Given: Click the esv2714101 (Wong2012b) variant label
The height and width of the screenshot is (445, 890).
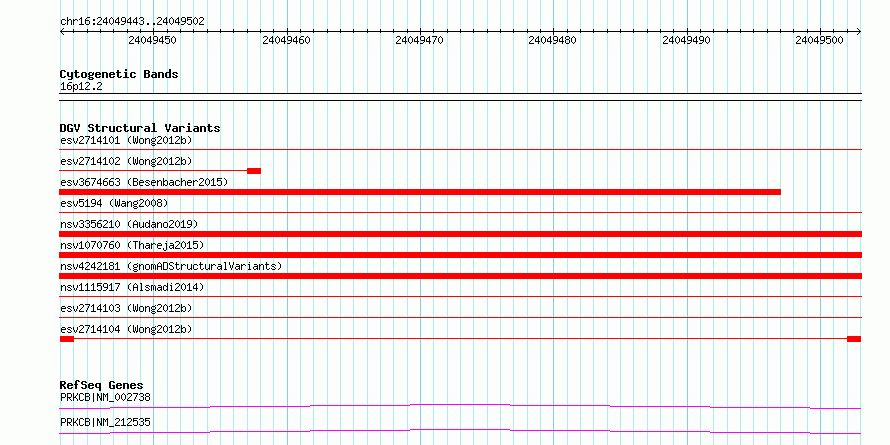Looking at the screenshot, I should [x=126, y=140].
